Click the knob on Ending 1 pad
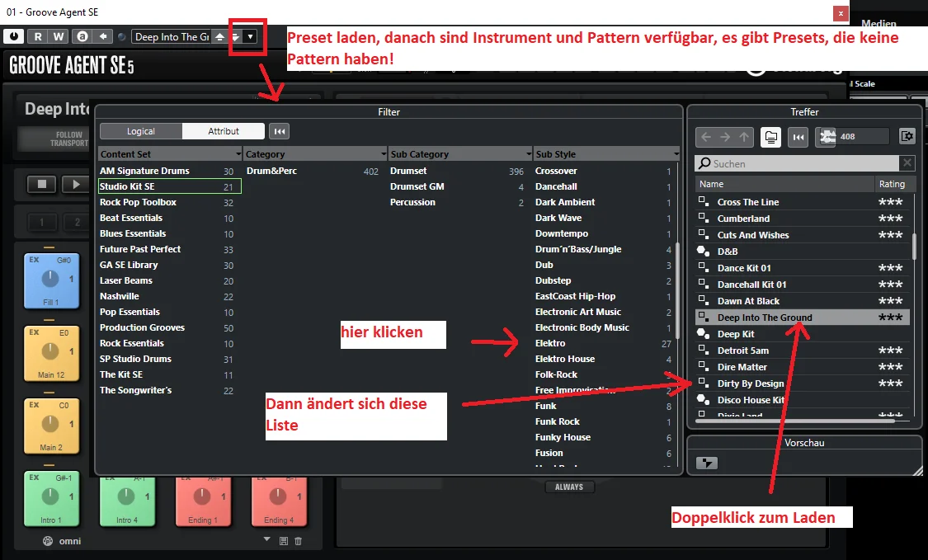Image resolution: width=928 pixels, height=560 pixels. coord(202,496)
